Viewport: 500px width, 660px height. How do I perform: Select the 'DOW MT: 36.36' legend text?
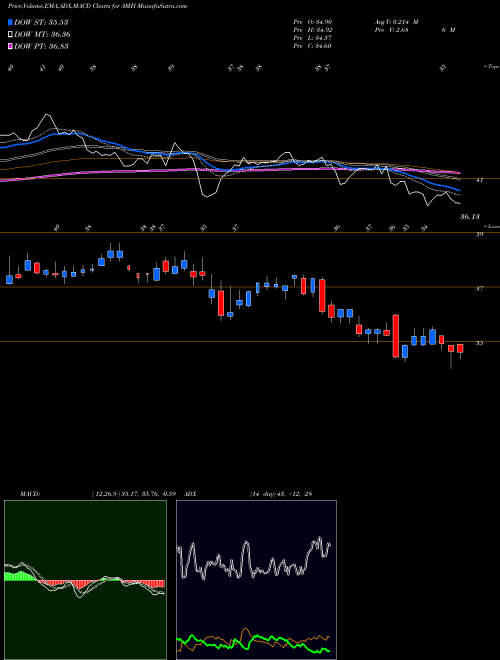pyautogui.click(x=42, y=35)
